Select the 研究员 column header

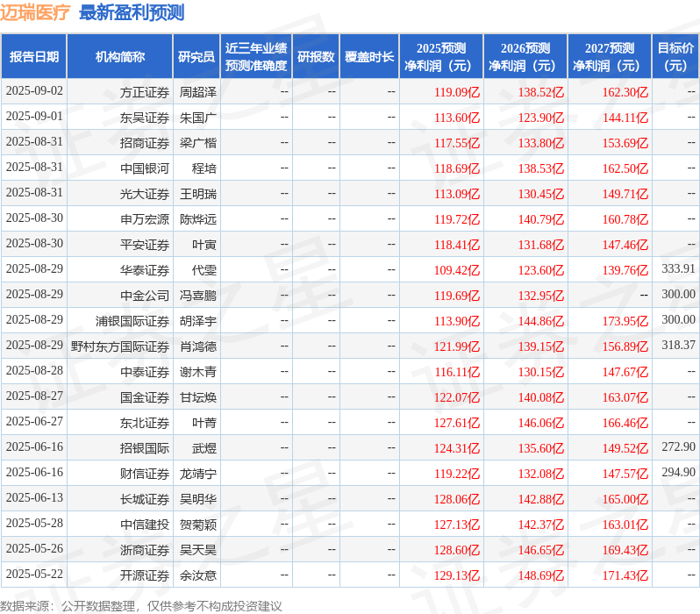click(x=196, y=56)
